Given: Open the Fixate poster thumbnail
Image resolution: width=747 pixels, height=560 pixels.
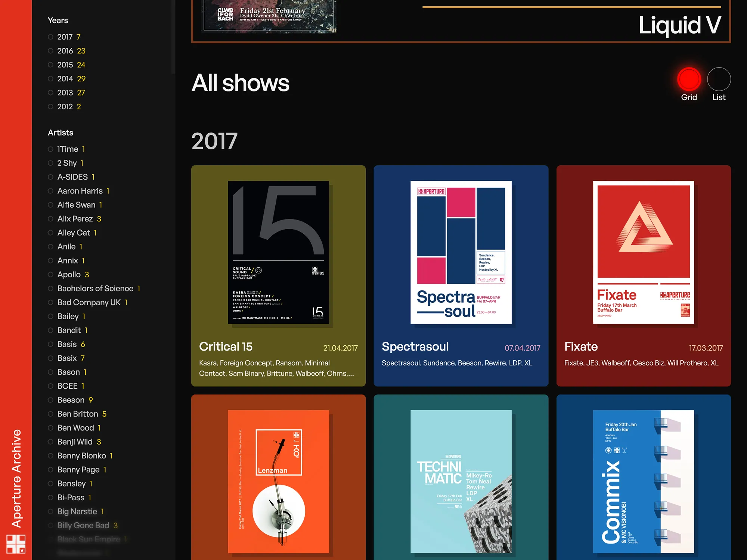Looking at the screenshot, I should click(644, 252).
